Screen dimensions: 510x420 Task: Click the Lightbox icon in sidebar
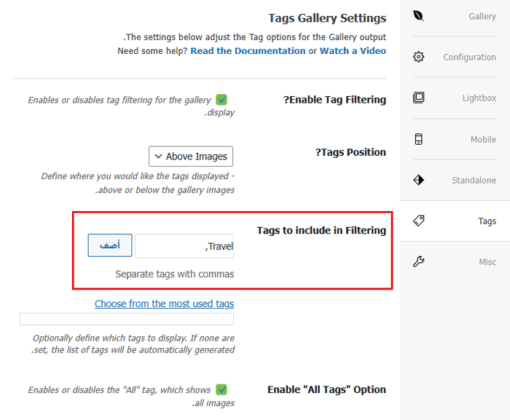(x=418, y=98)
